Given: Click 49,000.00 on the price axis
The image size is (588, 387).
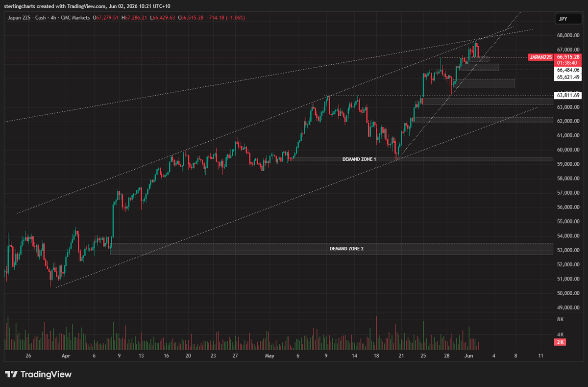Looking at the screenshot, I should [x=568, y=308].
